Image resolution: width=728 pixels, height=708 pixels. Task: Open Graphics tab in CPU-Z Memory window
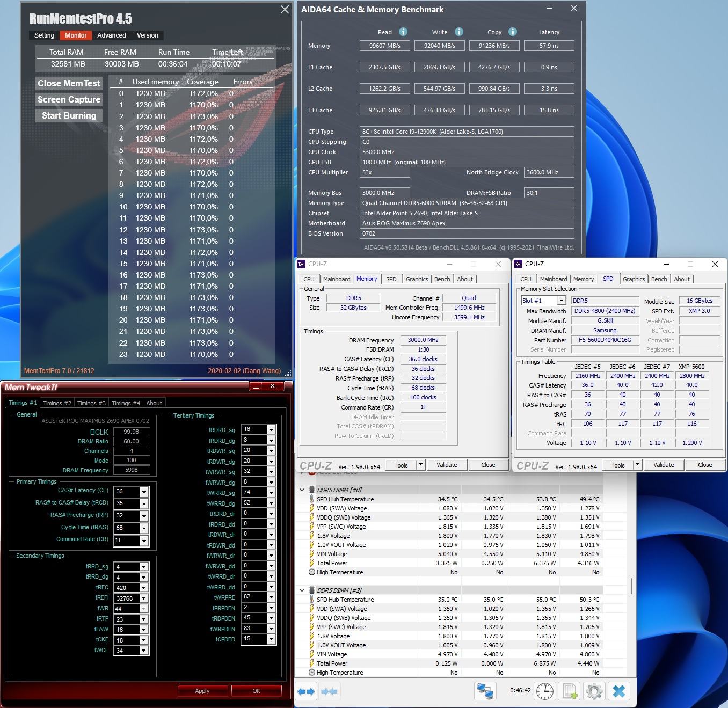point(417,279)
